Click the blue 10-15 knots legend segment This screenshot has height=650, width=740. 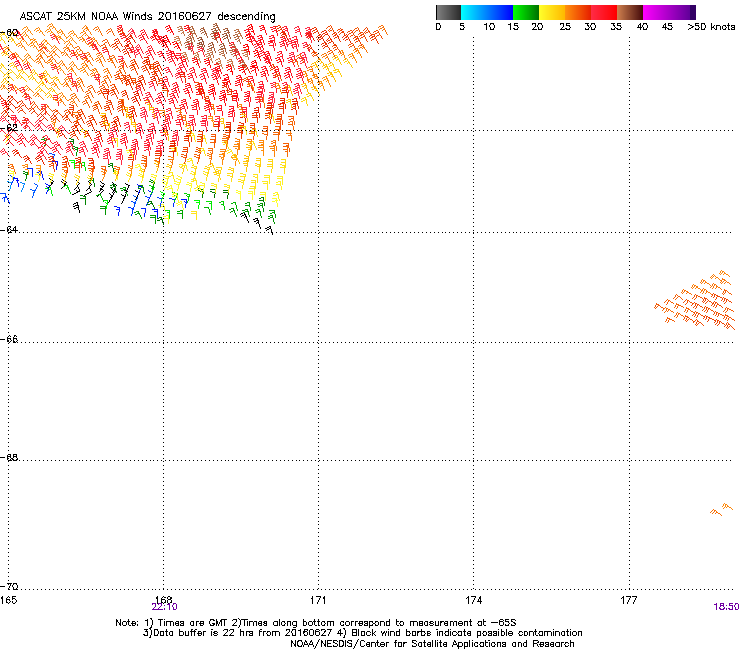pyautogui.click(x=500, y=12)
